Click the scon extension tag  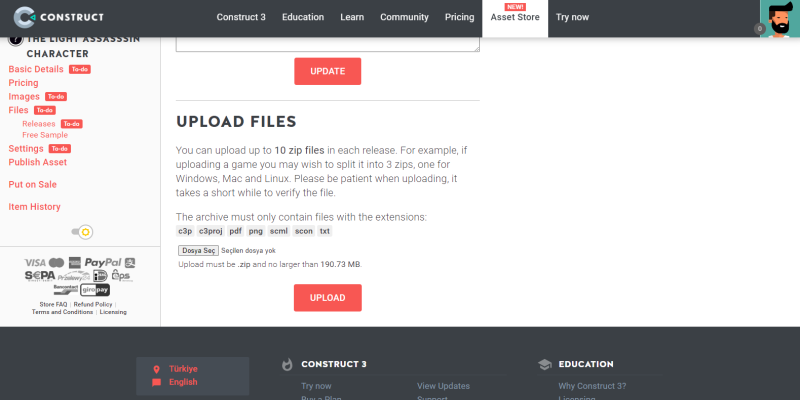click(x=304, y=231)
